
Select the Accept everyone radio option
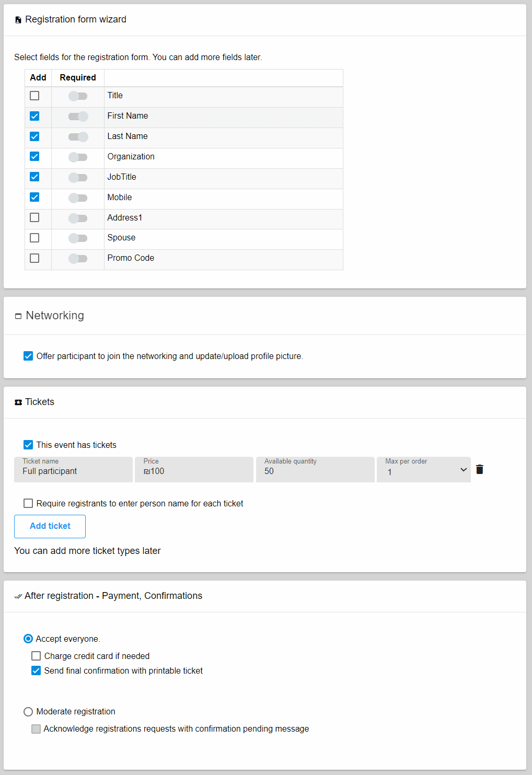28,639
